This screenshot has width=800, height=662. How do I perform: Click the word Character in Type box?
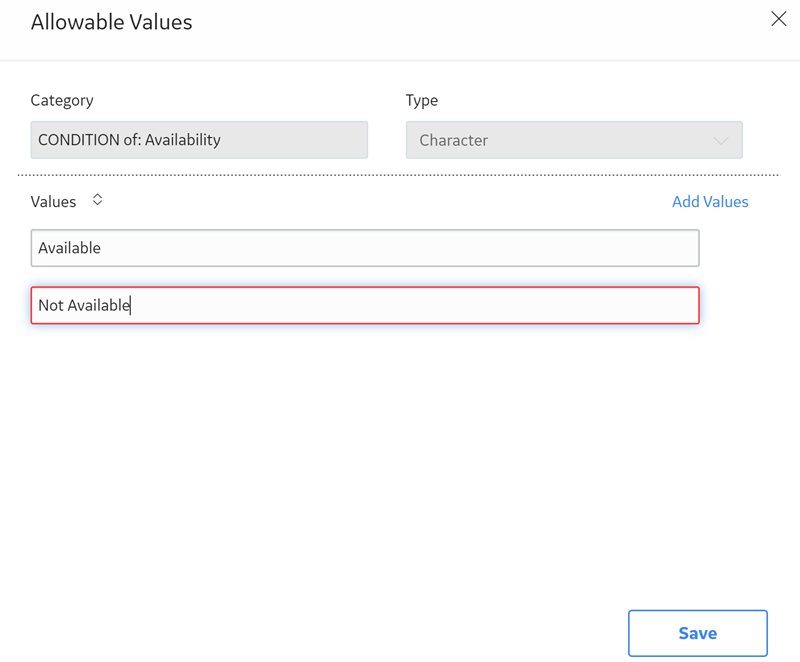click(454, 140)
